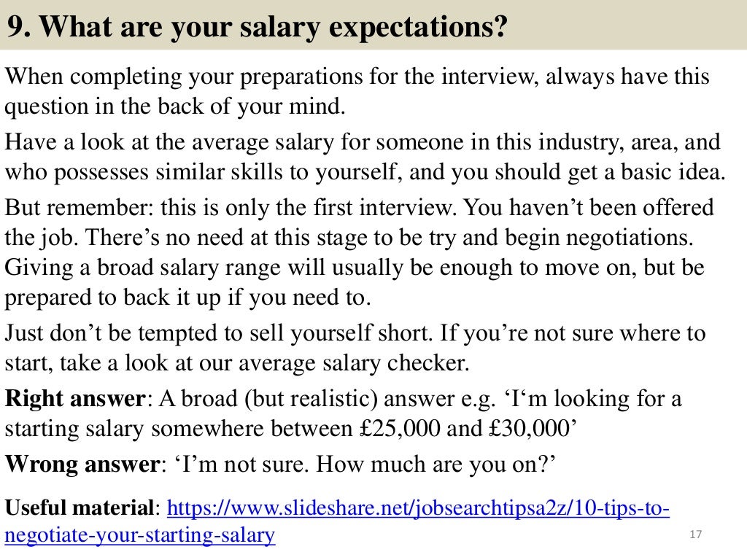Click the sentence 'How much are you on?'
The width and height of the screenshot is (747, 560).
pyautogui.click(x=436, y=464)
